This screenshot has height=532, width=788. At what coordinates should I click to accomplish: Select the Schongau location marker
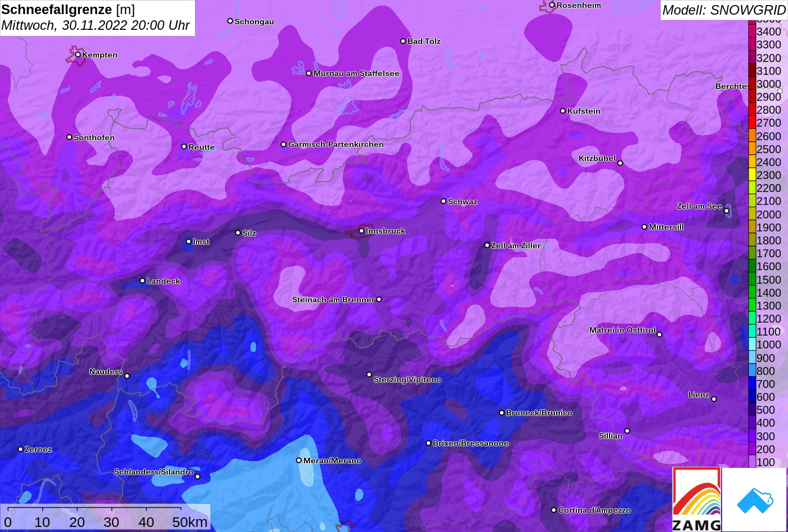(230, 21)
